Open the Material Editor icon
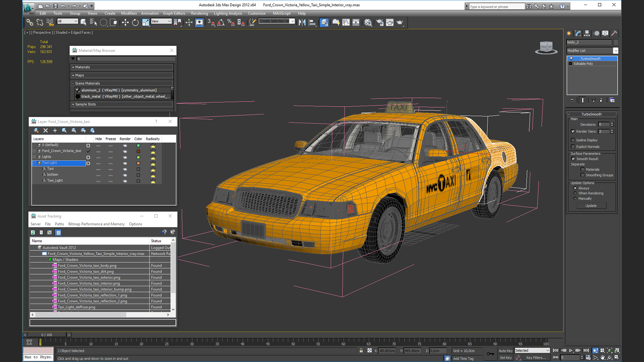Image resolution: width=644 pixels, height=362 pixels. coord(368,22)
